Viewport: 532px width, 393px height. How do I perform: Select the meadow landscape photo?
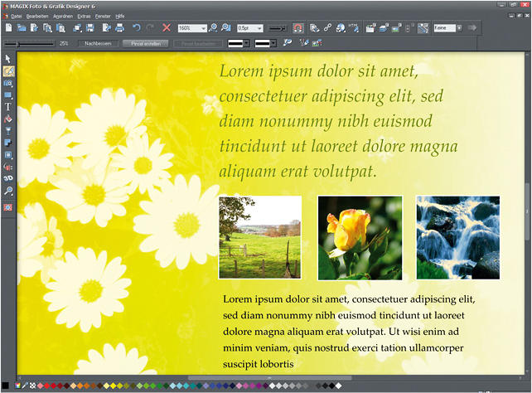(260, 238)
